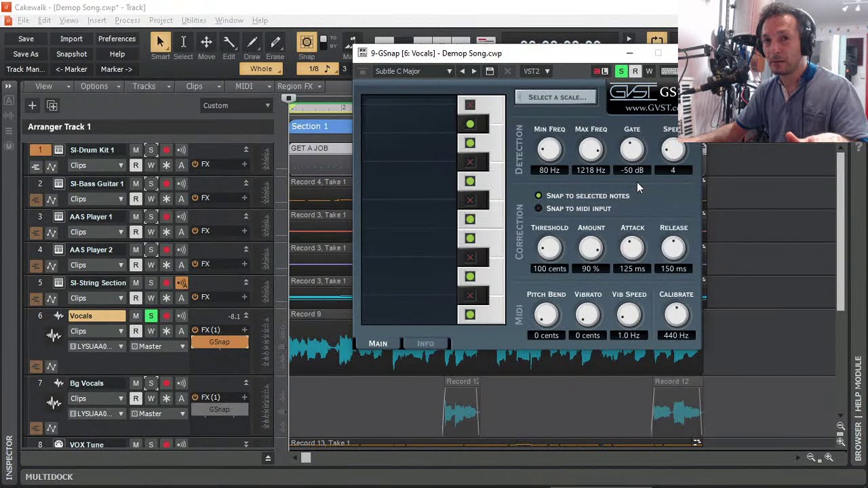This screenshot has width=868, height=488.
Task: Select the GSnap effect in Vocals FX rack
Action: [x=219, y=342]
